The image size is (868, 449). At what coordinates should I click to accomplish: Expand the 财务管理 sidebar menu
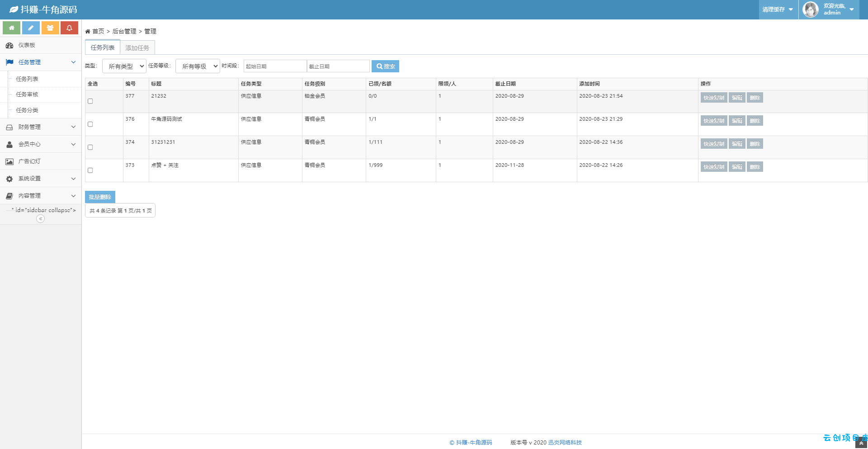[41, 127]
